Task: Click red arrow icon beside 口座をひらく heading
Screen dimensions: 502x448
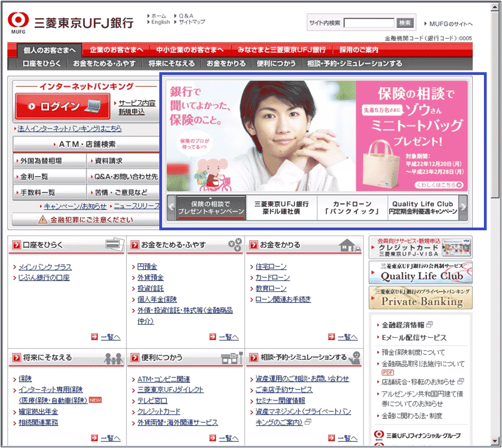Action: (x=16, y=245)
